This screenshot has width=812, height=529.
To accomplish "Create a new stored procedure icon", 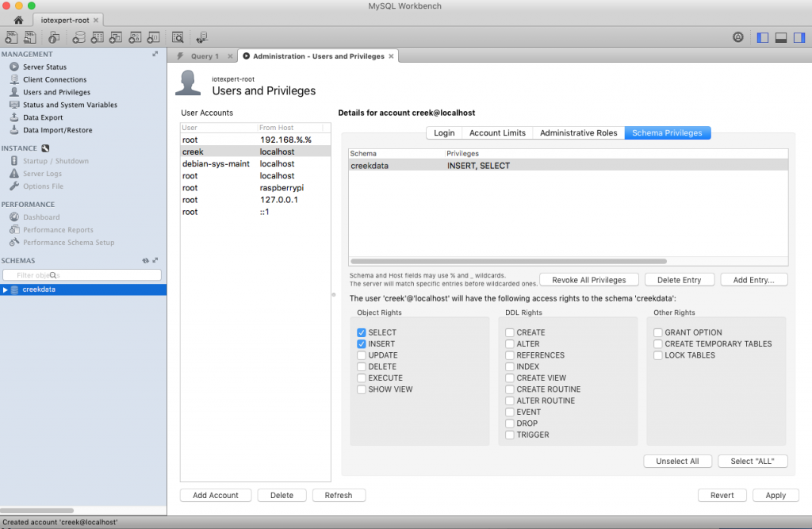I will pos(135,37).
